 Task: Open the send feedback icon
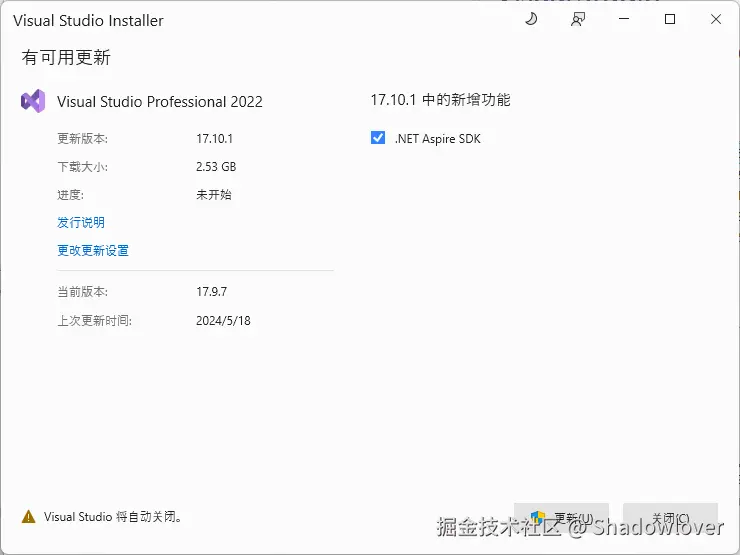point(578,19)
